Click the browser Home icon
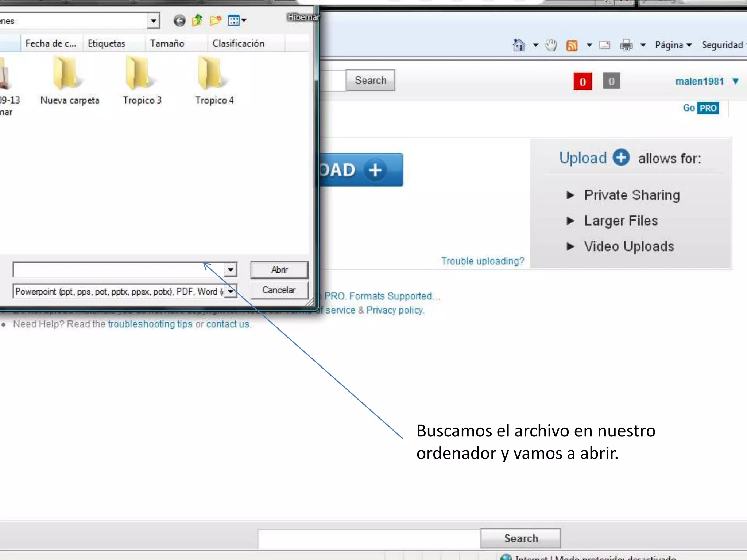The width and height of the screenshot is (747, 560). [519, 45]
